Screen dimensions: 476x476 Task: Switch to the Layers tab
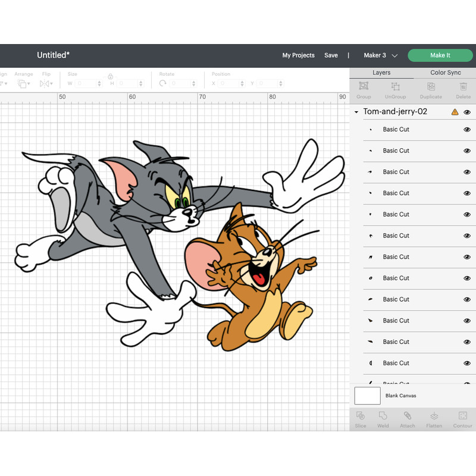coord(381,72)
